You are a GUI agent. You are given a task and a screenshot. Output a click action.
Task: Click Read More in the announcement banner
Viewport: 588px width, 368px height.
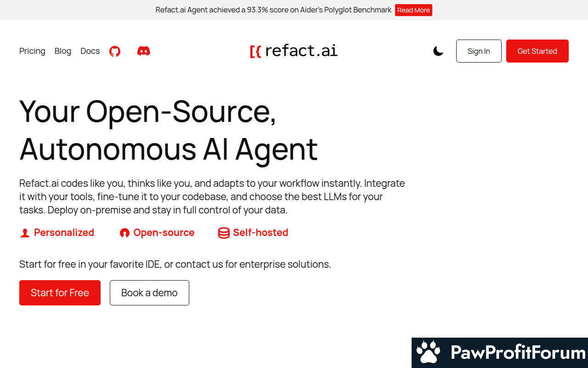click(x=413, y=10)
